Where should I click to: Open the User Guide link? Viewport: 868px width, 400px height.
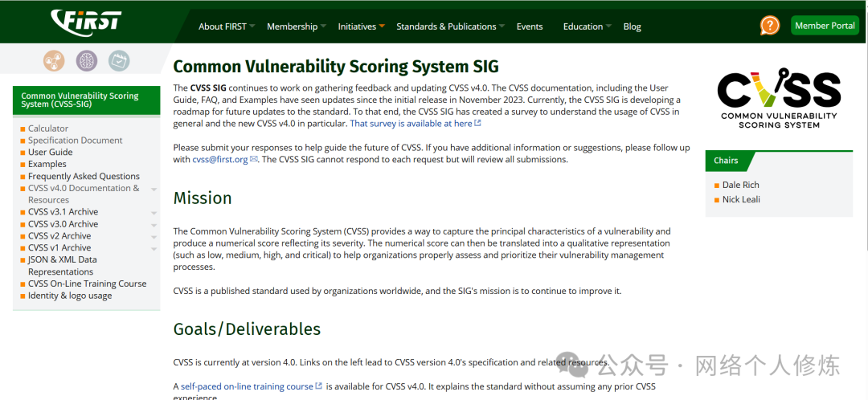tap(51, 152)
